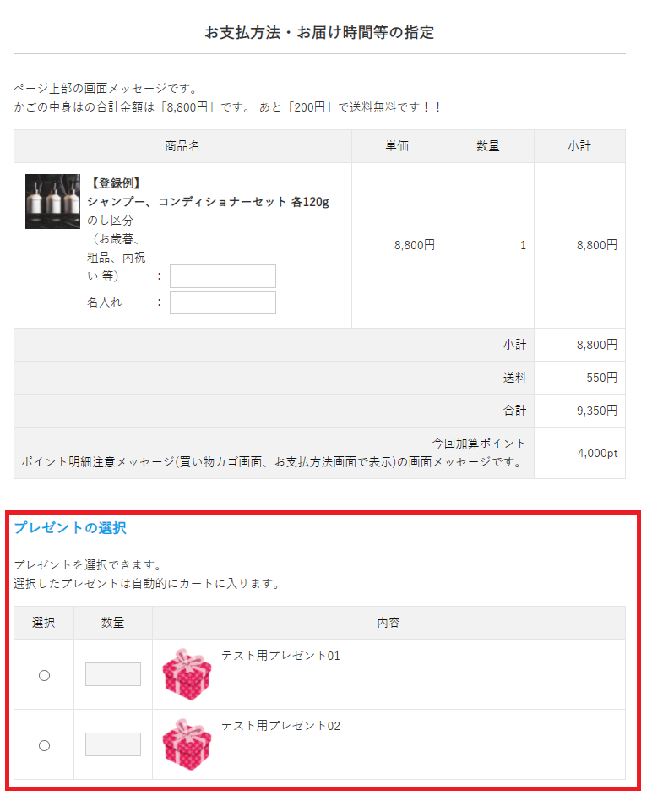Click into the 名入れ input field
The image size is (652, 812).
[x=223, y=302]
